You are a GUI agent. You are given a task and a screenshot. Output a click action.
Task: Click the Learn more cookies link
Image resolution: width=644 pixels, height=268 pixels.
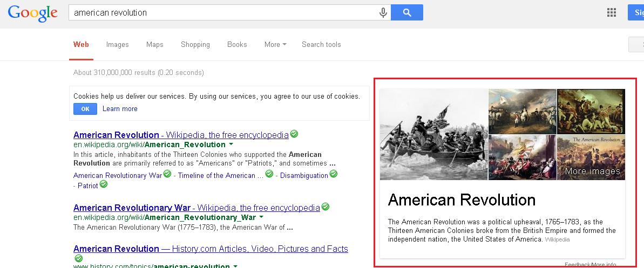pos(120,109)
